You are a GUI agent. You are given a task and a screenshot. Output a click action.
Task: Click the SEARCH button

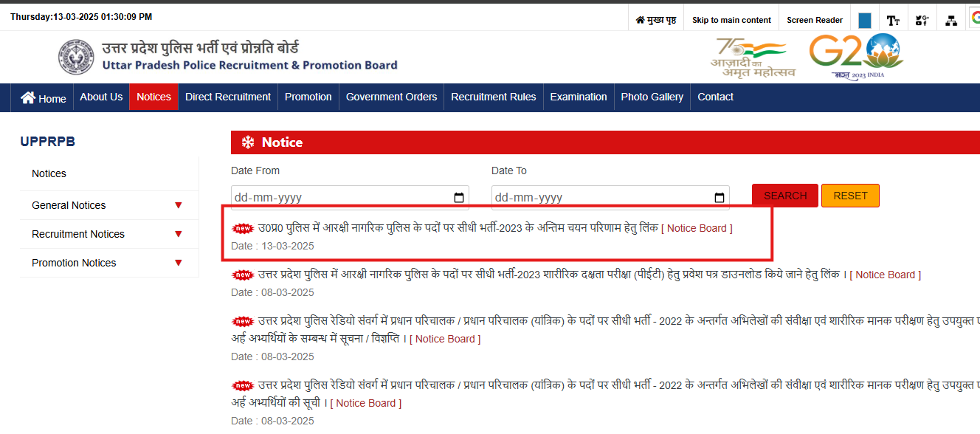[x=784, y=195]
